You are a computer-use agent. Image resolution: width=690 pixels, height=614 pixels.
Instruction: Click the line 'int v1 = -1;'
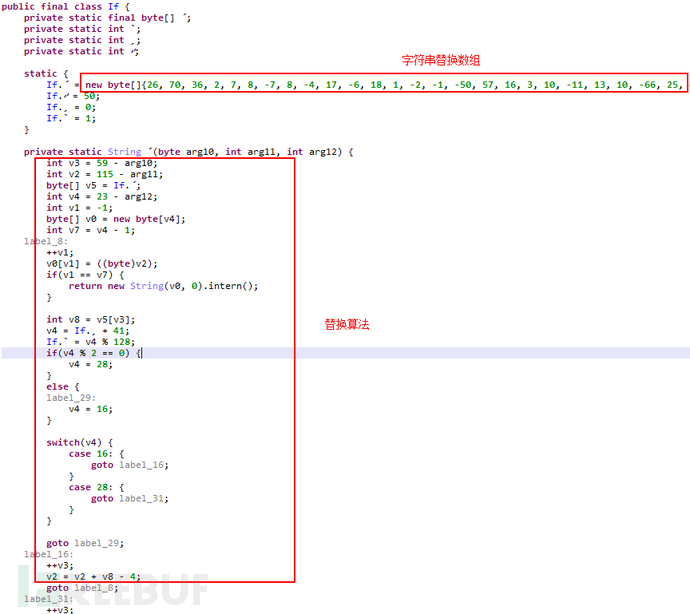[79, 208]
